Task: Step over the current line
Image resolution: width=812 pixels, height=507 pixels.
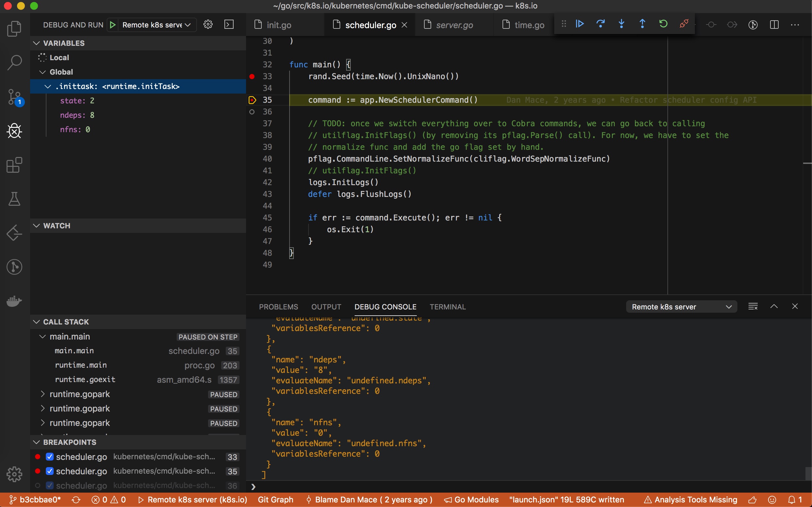Action: [600, 24]
